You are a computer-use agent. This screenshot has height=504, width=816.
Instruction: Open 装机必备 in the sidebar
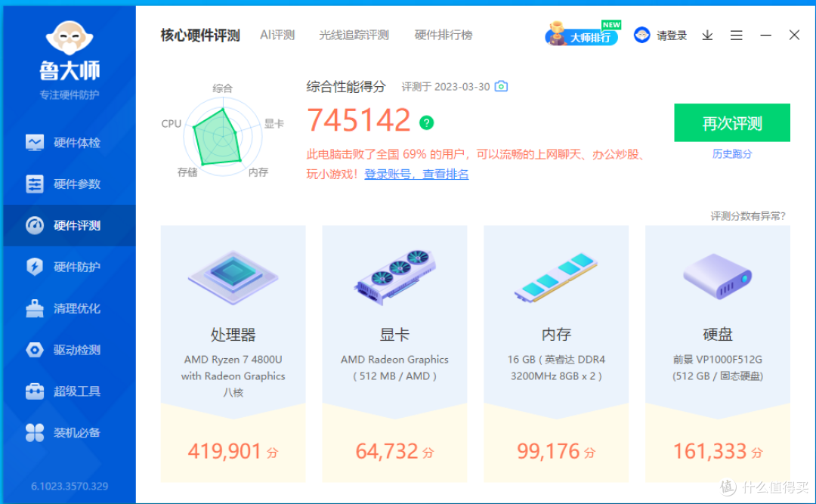point(70,432)
